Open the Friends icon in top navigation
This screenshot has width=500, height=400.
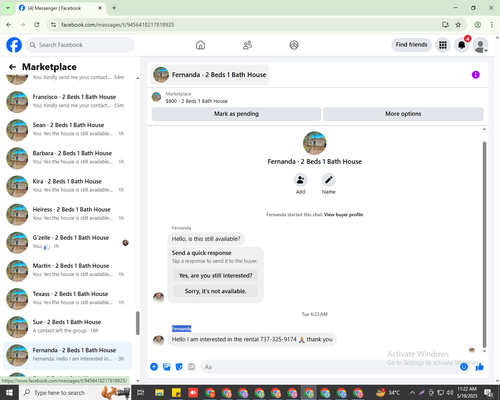pos(247,45)
